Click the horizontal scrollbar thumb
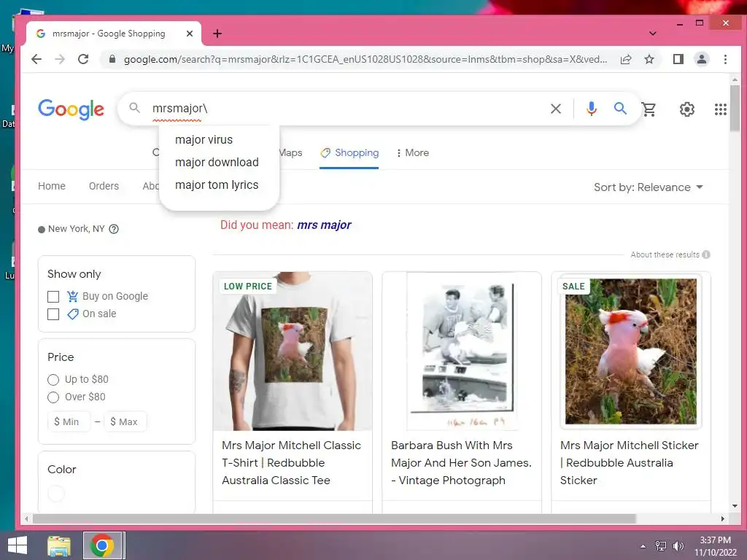Screen dimensions: 747x560 (x=334, y=518)
